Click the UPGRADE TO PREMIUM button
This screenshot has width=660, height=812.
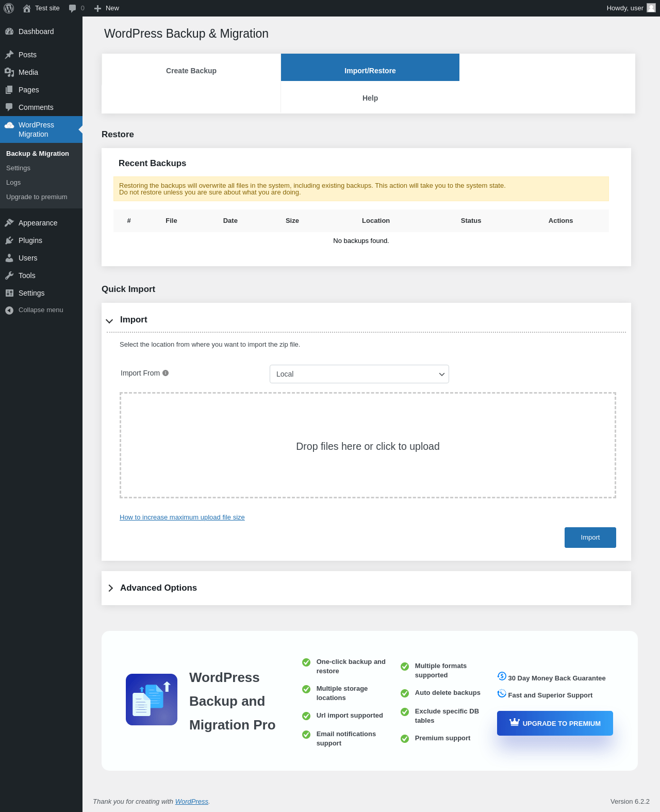pos(555,723)
